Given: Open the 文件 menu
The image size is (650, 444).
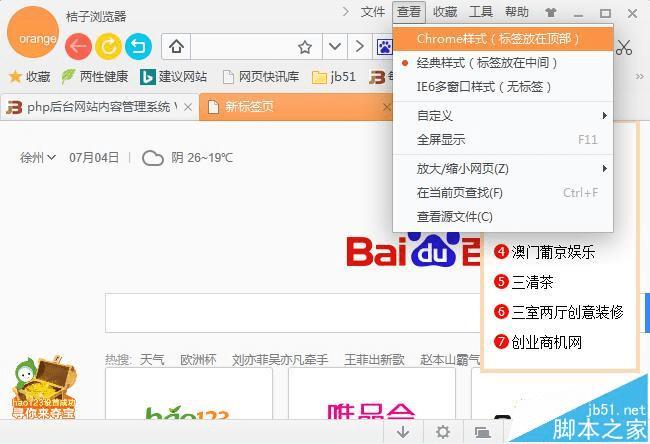Looking at the screenshot, I should tap(373, 12).
